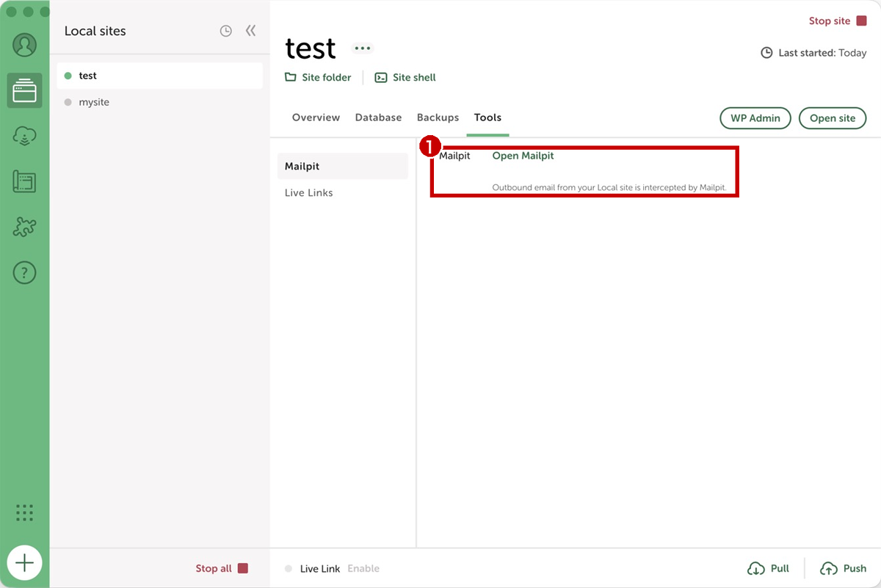881x588 pixels.
Task: Sort sites using the clock icon
Action: 226,31
